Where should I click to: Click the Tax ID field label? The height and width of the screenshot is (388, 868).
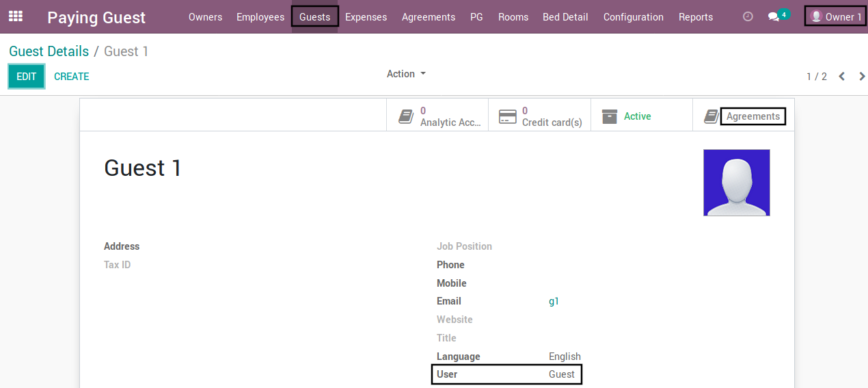click(117, 265)
